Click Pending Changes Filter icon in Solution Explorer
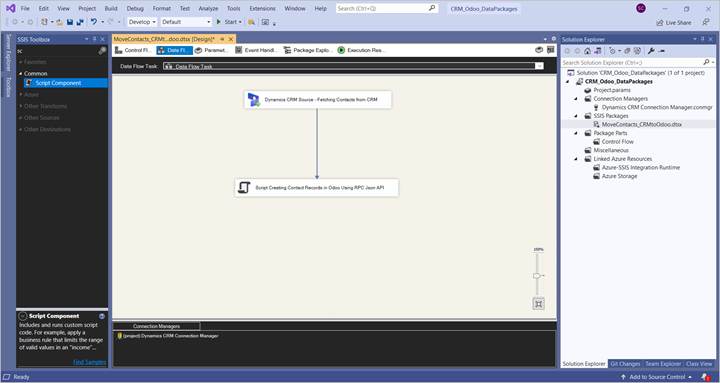 point(613,51)
